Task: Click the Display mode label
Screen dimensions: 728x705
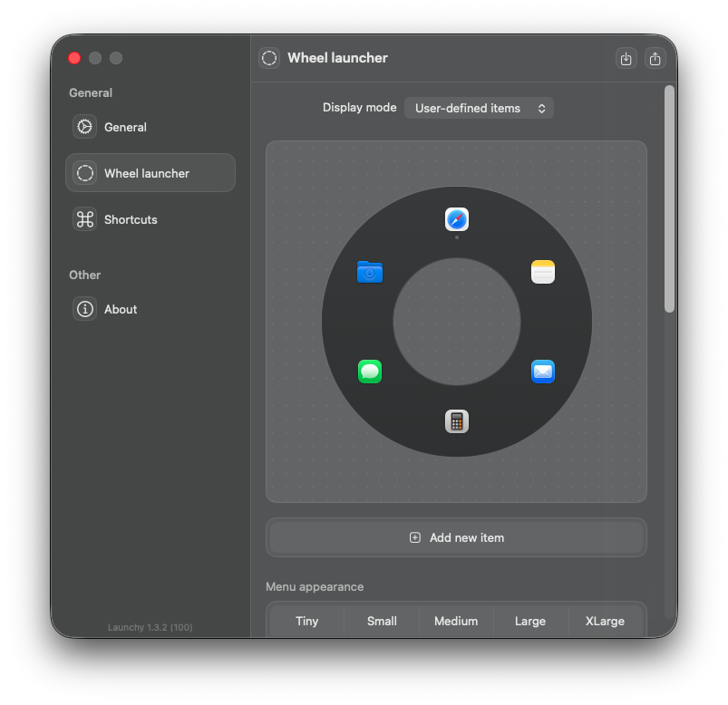Action: point(359,108)
